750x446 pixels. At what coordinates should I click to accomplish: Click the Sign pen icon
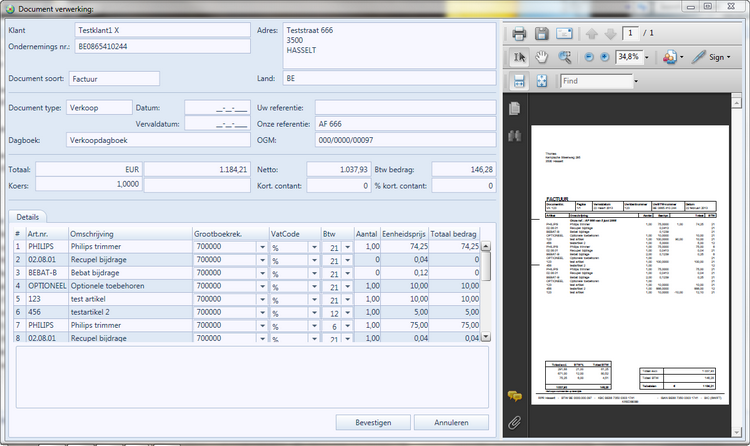[x=698, y=57]
